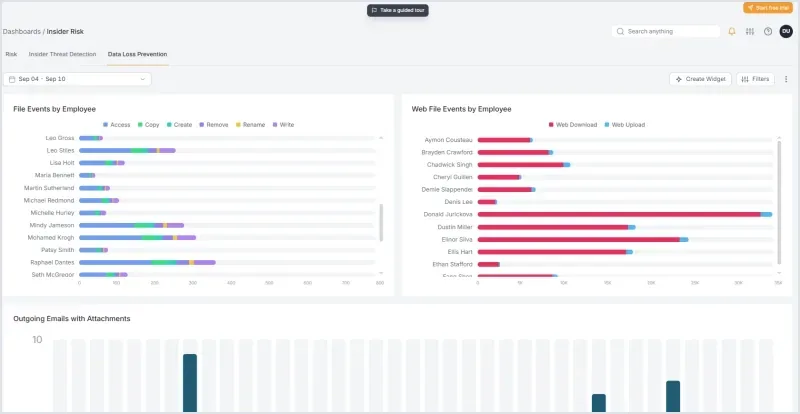The height and width of the screenshot is (414, 800).
Task: Toggle Web Download legend item
Action: coord(573,125)
